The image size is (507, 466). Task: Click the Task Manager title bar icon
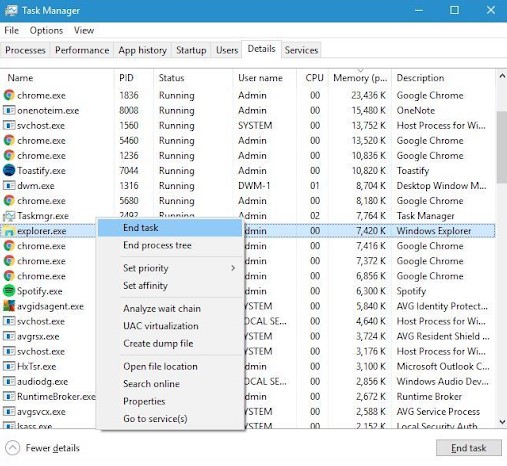pyautogui.click(x=11, y=10)
